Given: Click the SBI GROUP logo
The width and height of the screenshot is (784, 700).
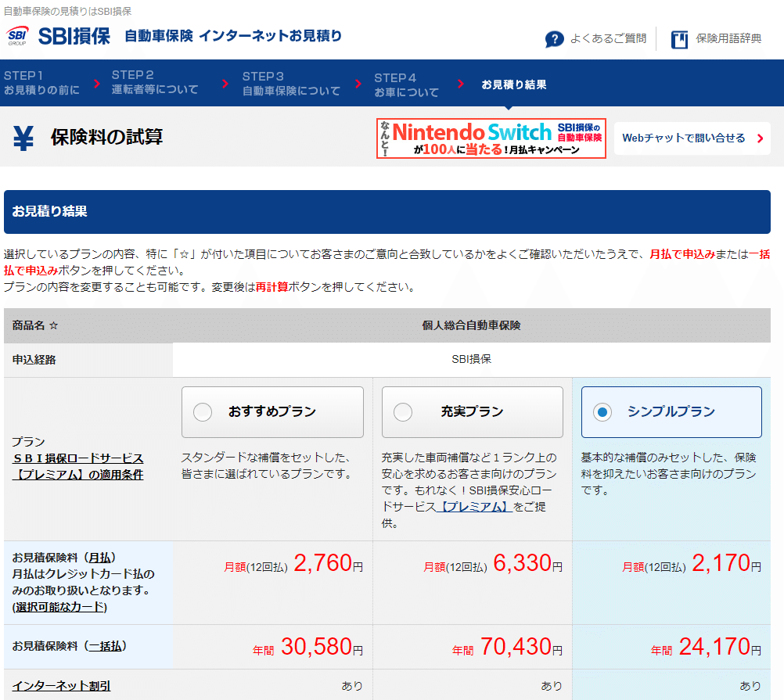Looking at the screenshot, I should (17, 34).
